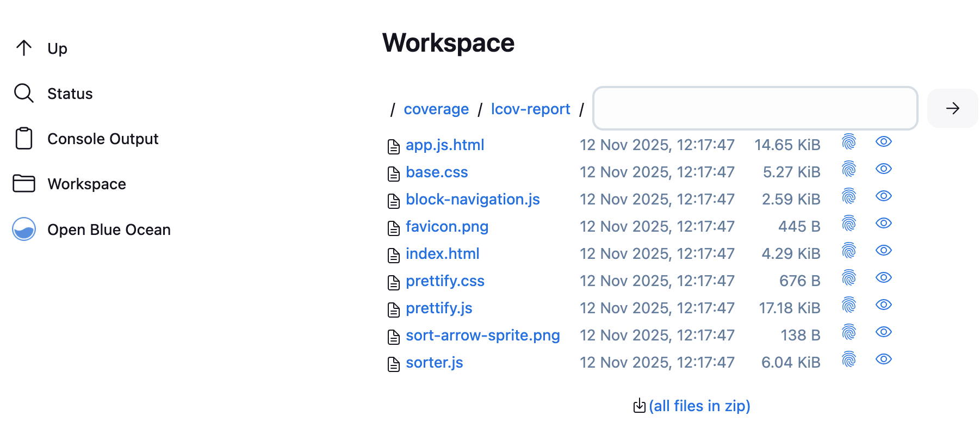This screenshot has height=434, width=980.
Task: Open Console Output from the sidebar
Action: coord(103,139)
